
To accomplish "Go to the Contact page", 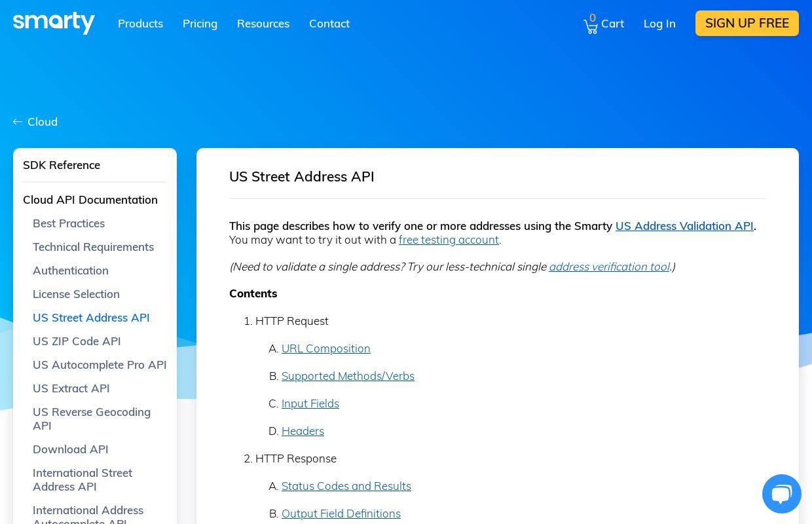I will pos(329,24).
